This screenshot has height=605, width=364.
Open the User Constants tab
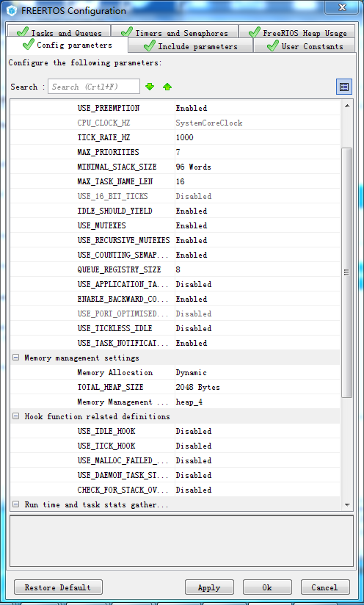(x=305, y=46)
